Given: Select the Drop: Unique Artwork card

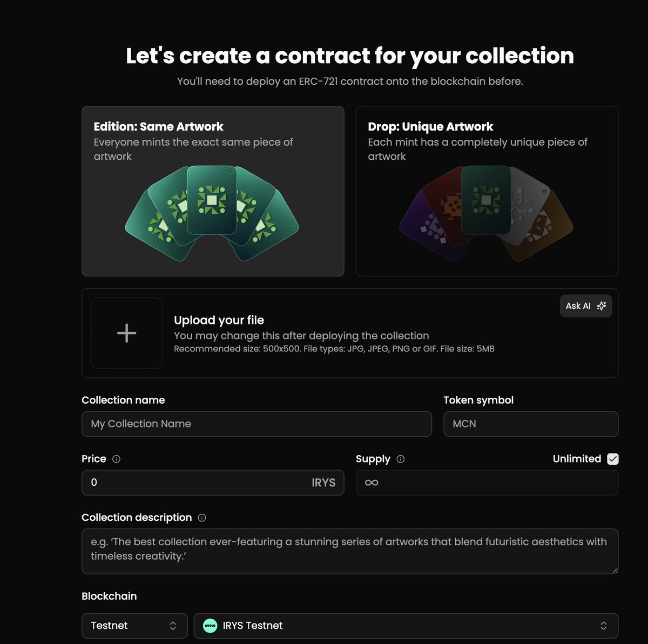Looking at the screenshot, I should pyautogui.click(x=487, y=191).
